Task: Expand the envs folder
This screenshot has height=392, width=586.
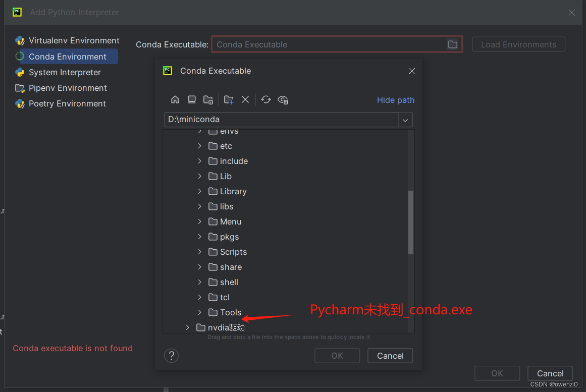Action: 199,131
